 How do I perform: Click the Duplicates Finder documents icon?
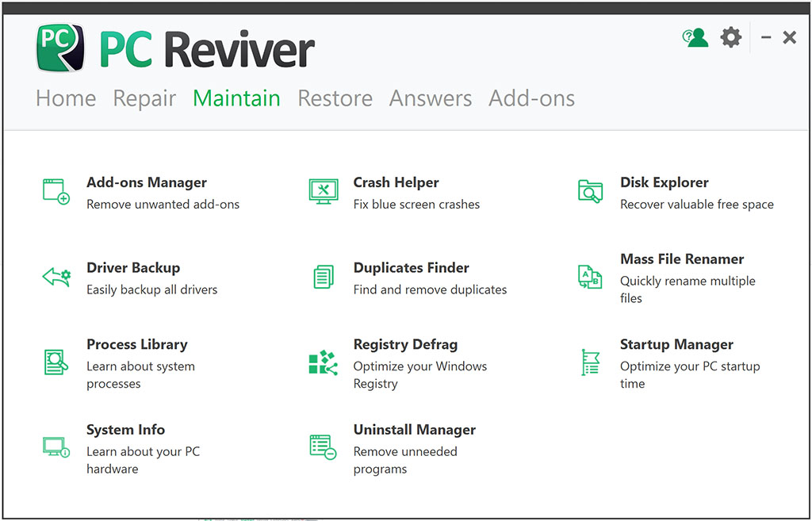click(x=324, y=277)
